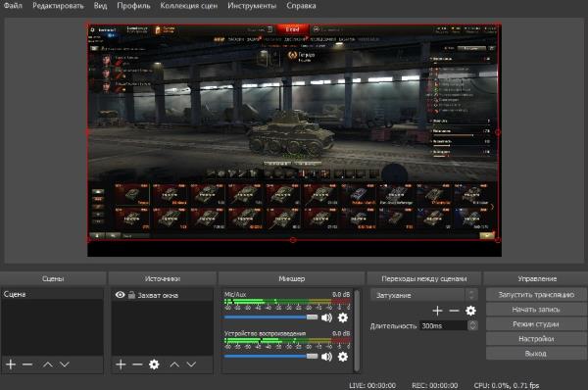
Task: Add transition with plus icon
Action: pyautogui.click(x=437, y=311)
